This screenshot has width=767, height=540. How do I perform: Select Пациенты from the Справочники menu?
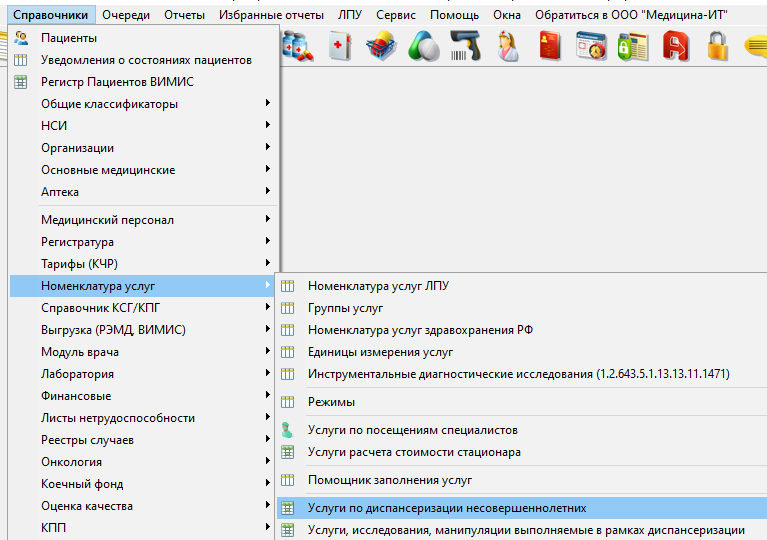coord(69,38)
